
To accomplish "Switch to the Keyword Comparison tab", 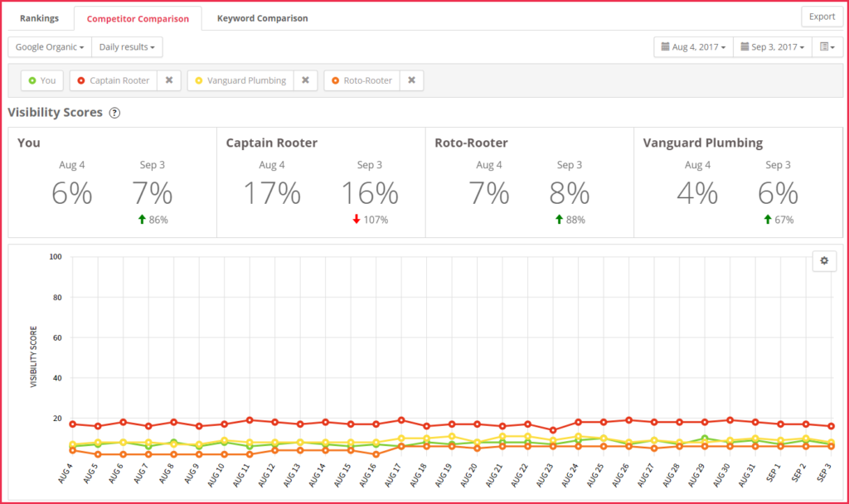I will pyautogui.click(x=262, y=18).
